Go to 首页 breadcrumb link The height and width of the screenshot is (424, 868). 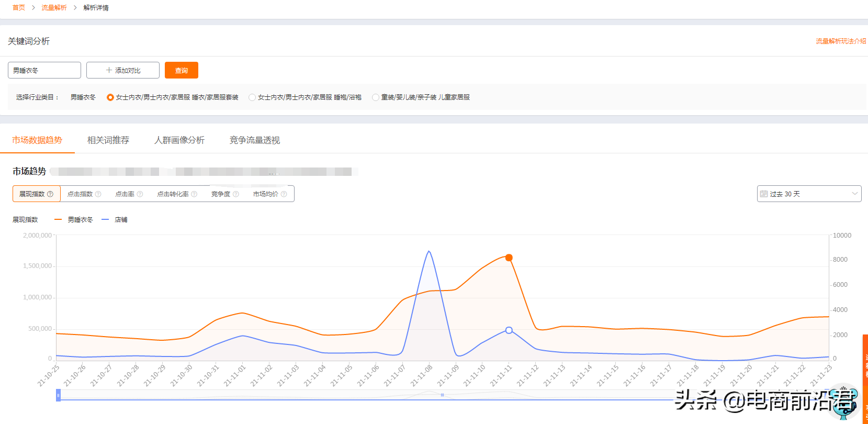(x=19, y=8)
